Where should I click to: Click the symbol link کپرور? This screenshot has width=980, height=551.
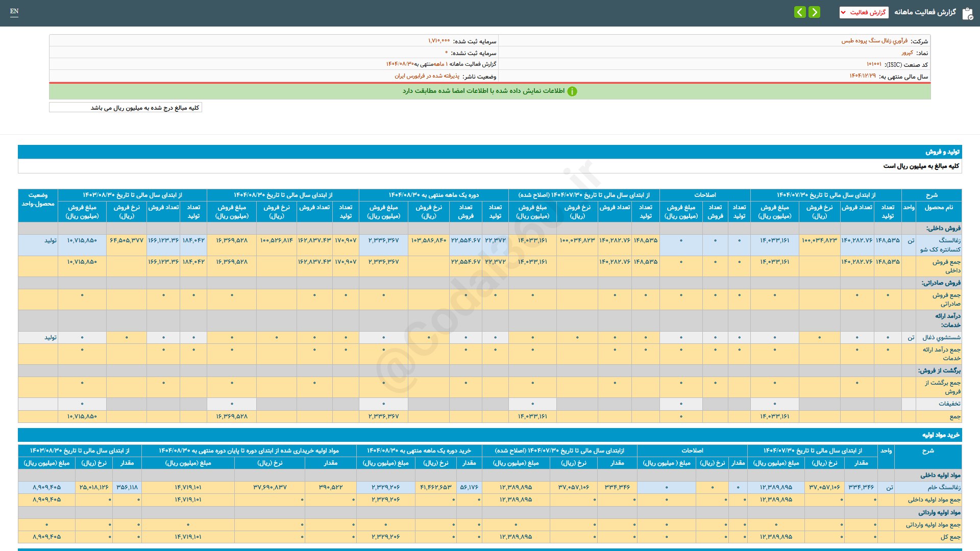[907, 53]
